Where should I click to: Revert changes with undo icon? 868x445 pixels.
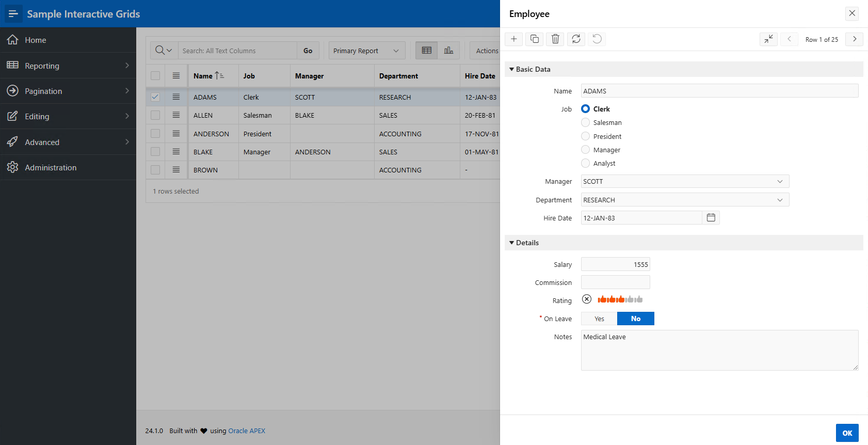point(597,39)
